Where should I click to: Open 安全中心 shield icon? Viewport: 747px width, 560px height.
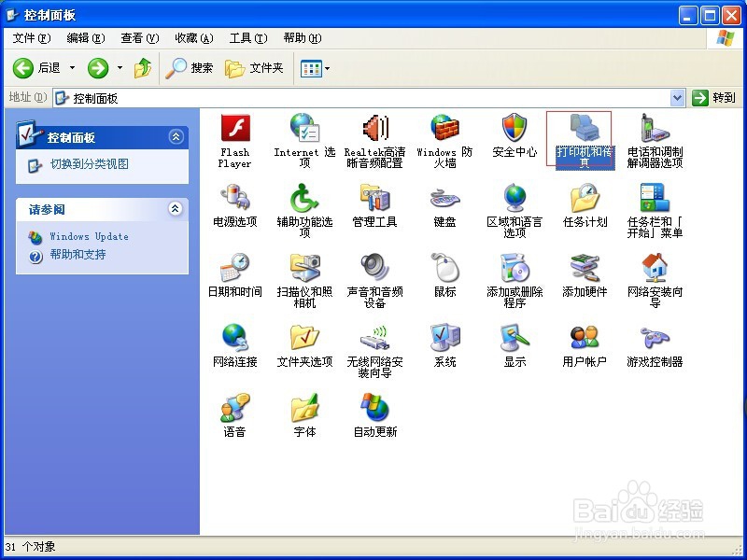point(514,128)
